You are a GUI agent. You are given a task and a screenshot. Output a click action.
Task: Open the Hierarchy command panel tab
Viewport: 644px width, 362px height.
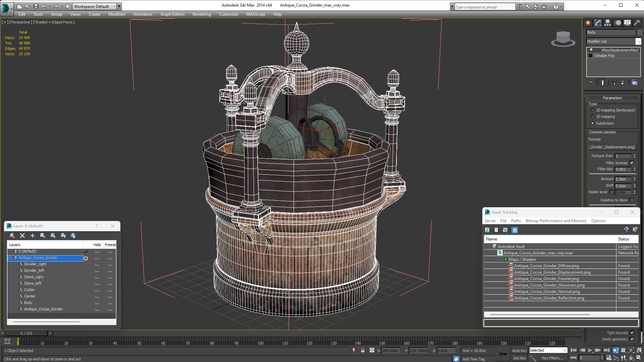607,23
